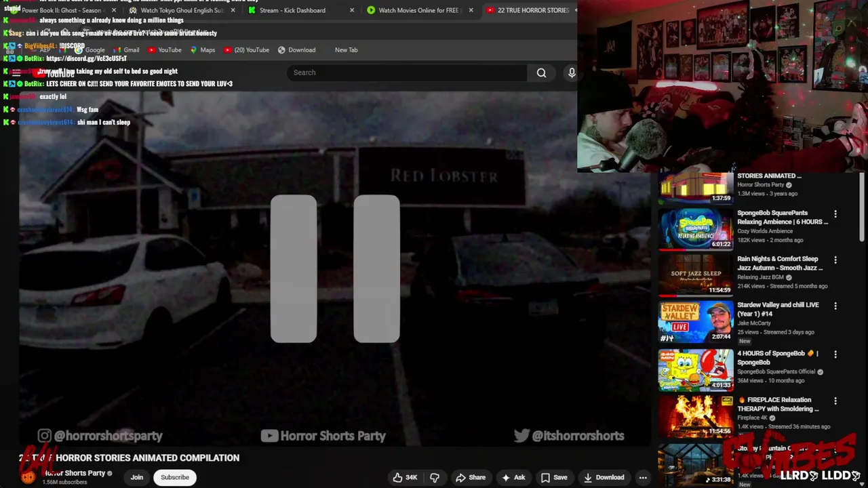Click Fireplace 4K channel name

tap(752, 418)
